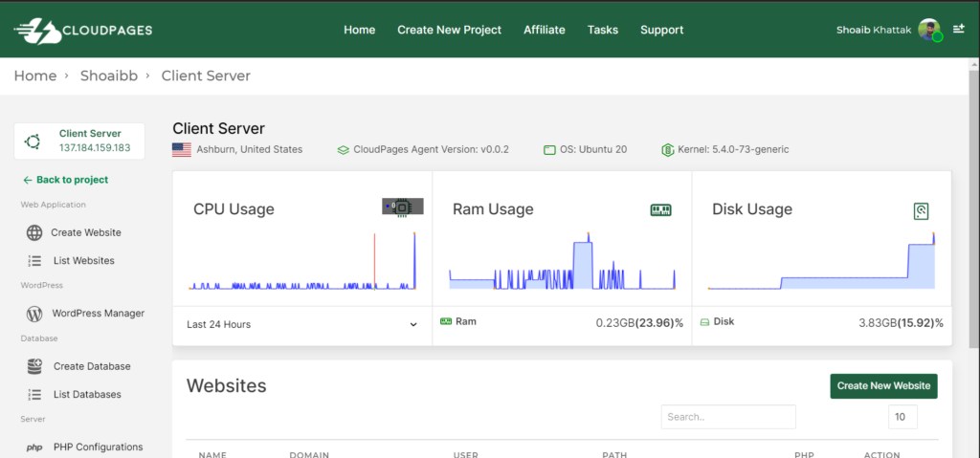Image resolution: width=980 pixels, height=458 pixels.
Task: Sort by USER column header
Action: tap(466, 454)
